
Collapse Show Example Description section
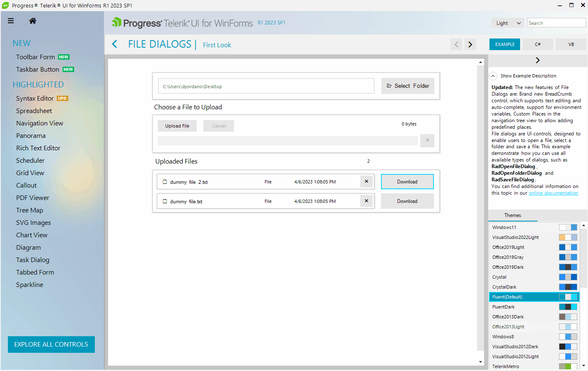click(493, 76)
